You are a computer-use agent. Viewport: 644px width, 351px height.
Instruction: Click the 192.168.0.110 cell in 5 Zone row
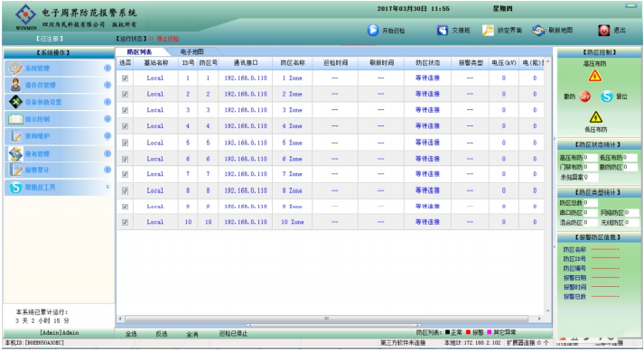(246, 143)
